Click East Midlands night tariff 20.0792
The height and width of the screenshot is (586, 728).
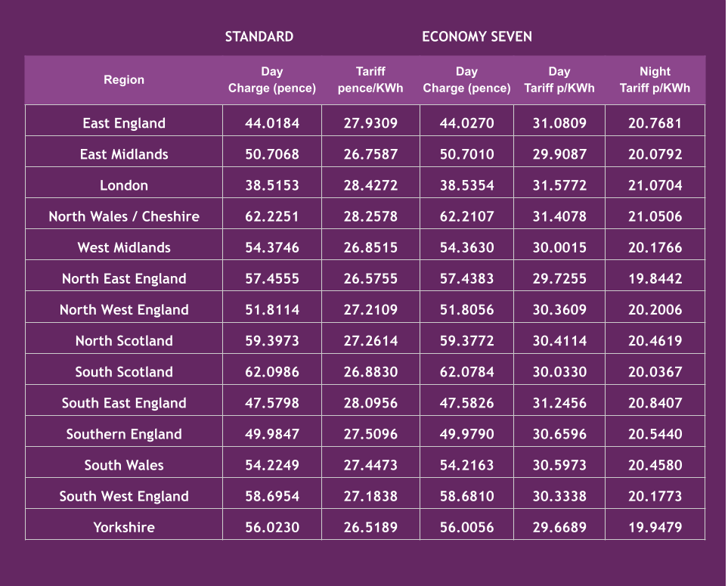655,154
